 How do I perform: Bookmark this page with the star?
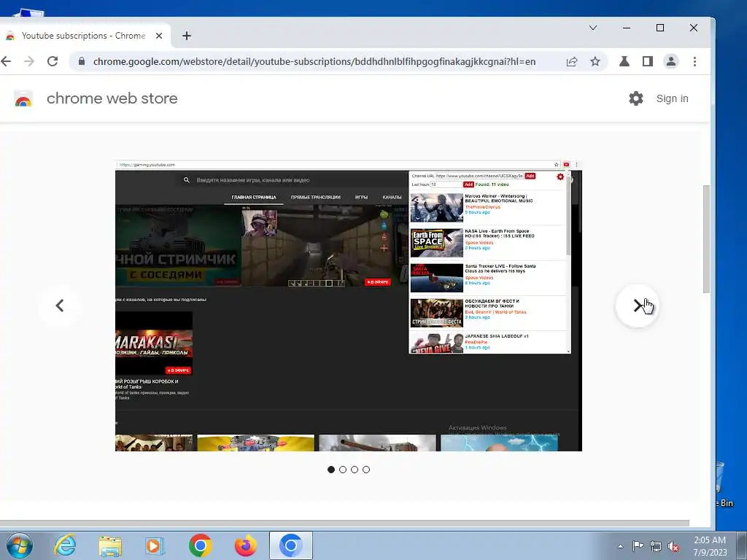point(595,61)
